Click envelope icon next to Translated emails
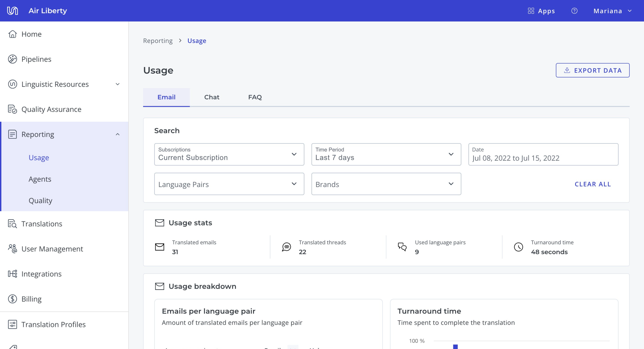This screenshot has height=349, width=644. 160,247
